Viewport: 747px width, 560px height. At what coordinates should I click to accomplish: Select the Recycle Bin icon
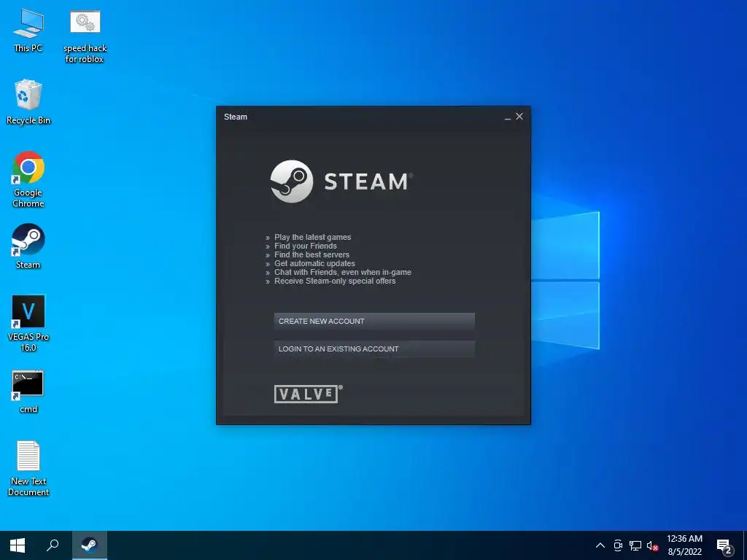tap(28, 102)
